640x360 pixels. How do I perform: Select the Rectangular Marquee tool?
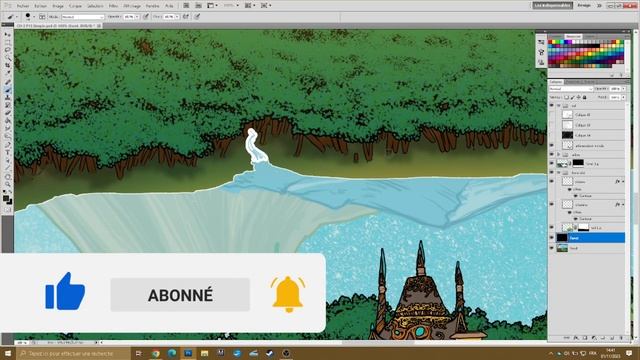[8, 42]
